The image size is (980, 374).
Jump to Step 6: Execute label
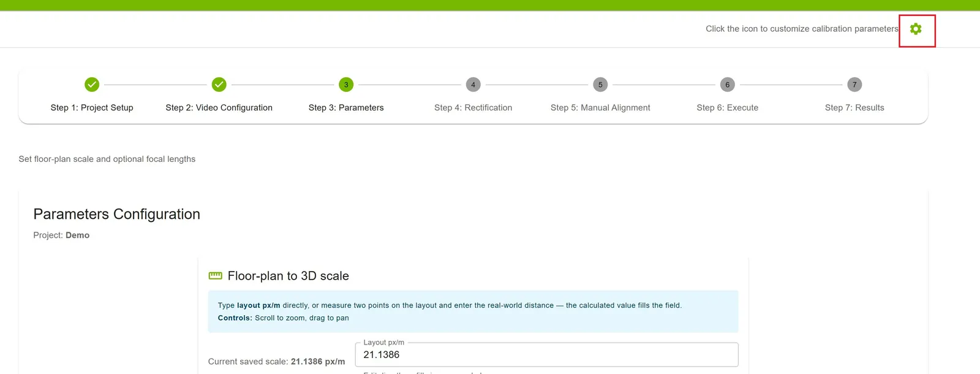pos(728,107)
